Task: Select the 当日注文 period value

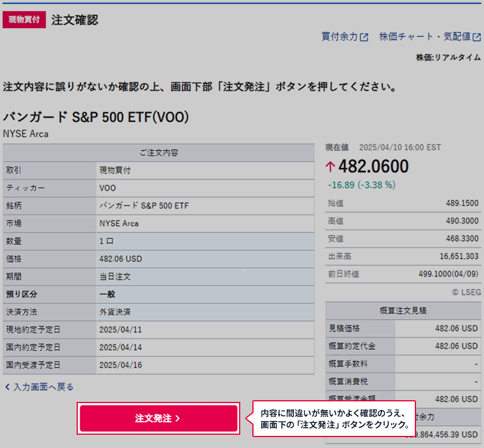Action: [115, 276]
